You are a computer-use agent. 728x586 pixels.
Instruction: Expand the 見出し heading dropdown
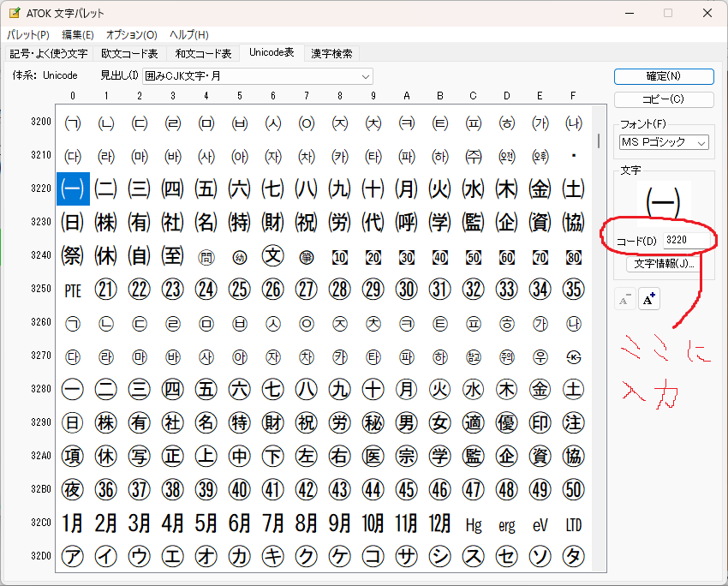[366, 76]
